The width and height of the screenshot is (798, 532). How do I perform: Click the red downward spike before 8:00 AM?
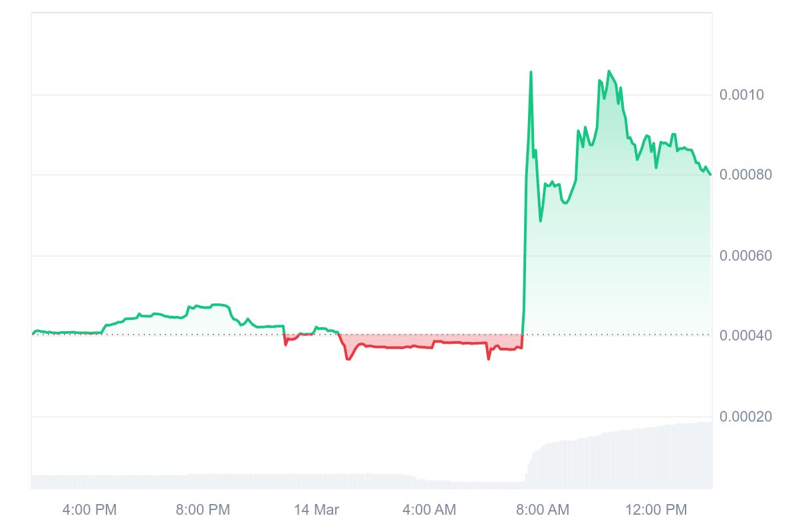[489, 359]
